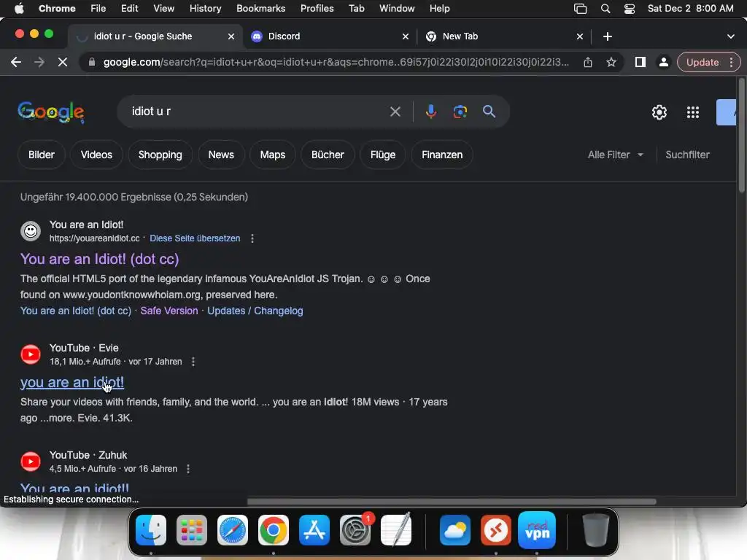This screenshot has width=747, height=560.
Task: Open the 'You are an Idiot! (dot cc)' result title
Action: point(99,259)
